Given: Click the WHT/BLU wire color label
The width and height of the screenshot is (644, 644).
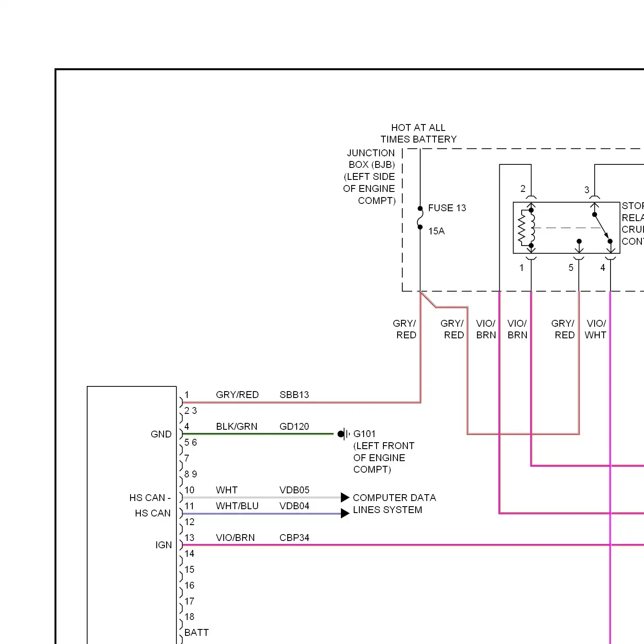Looking at the screenshot, I should point(237,506).
